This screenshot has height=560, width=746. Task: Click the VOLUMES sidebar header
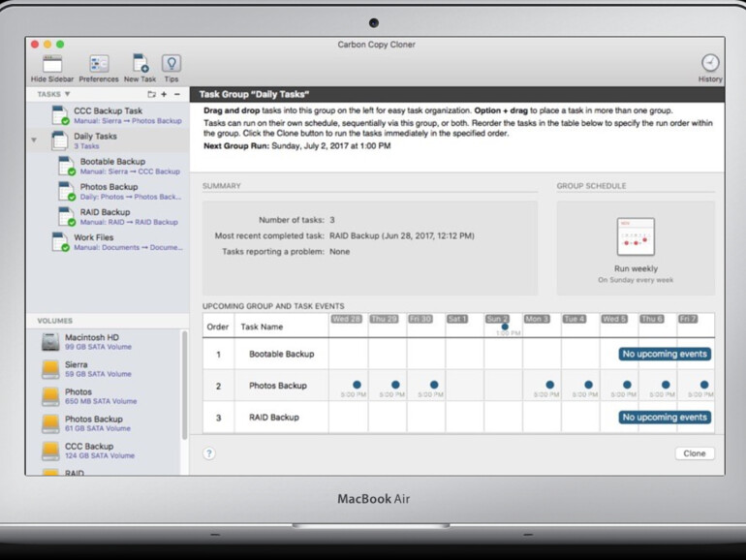54,321
